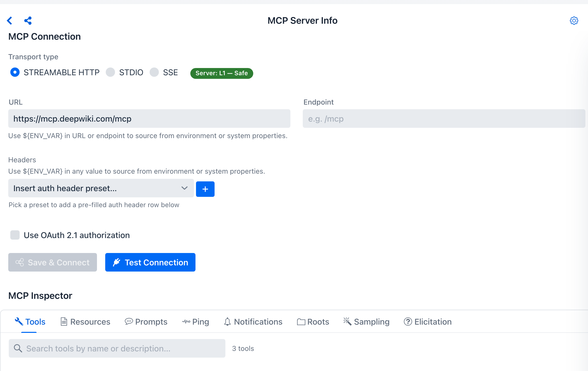This screenshot has height=371, width=588.
Task: Open the Insert auth header preset dropdown
Action: pyautogui.click(x=101, y=188)
